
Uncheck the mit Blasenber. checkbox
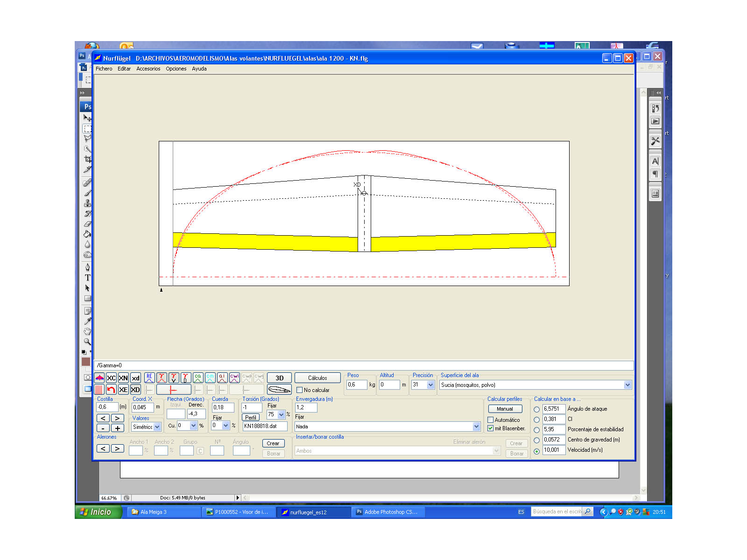tap(491, 428)
